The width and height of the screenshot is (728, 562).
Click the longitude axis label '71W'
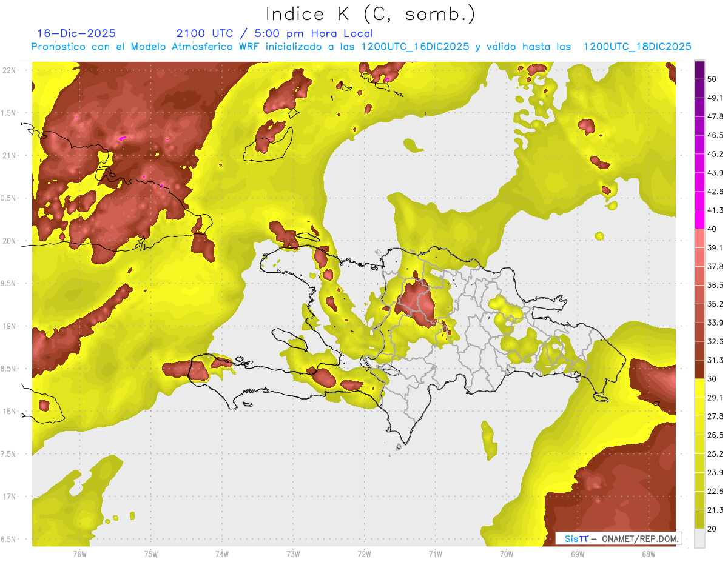pos(435,554)
